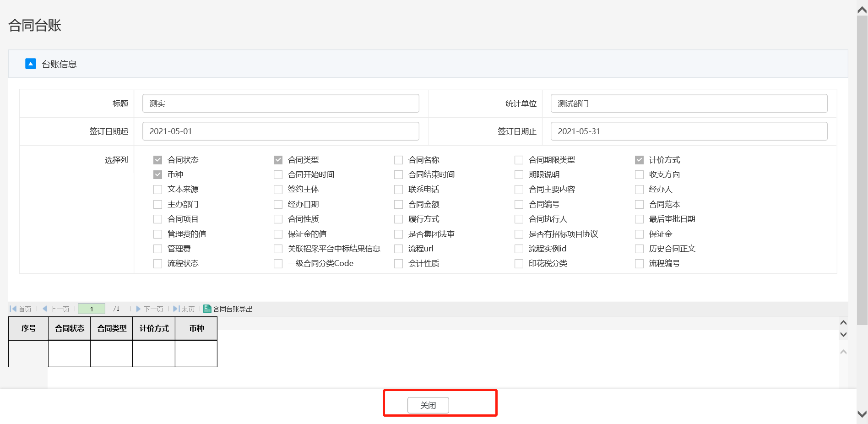The height and width of the screenshot is (424, 868).
Task: Click the 合同类型 table column header
Action: point(112,328)
